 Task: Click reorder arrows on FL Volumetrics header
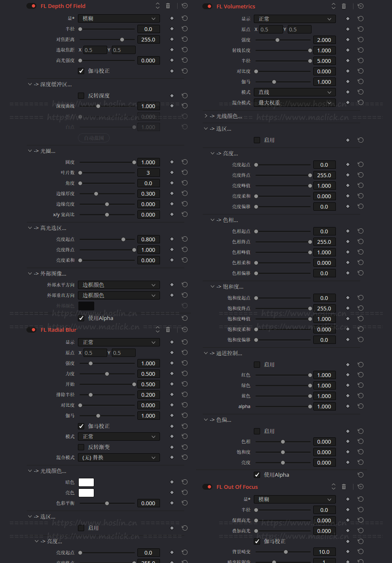coord(333,6)
